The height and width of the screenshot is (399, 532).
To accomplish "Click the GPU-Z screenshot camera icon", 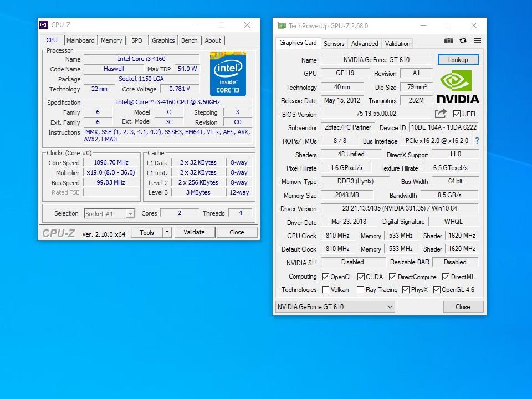I will [449, 41].
